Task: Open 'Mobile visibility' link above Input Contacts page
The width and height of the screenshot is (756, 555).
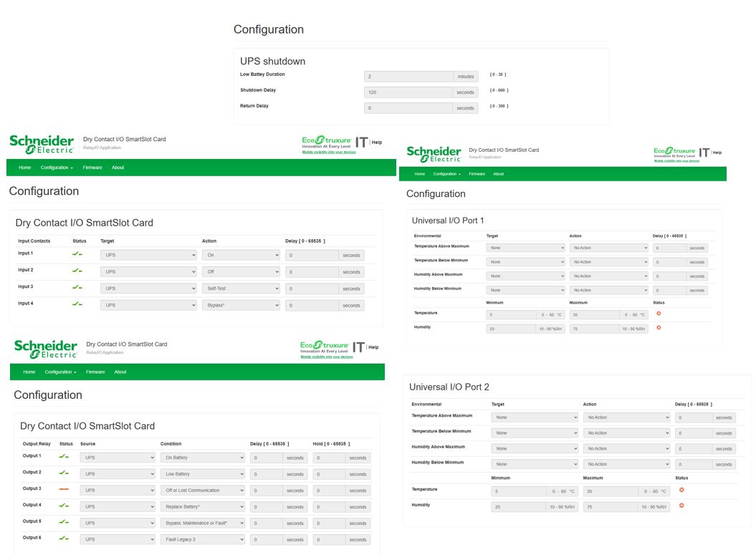Action: [x=329, y=153]
